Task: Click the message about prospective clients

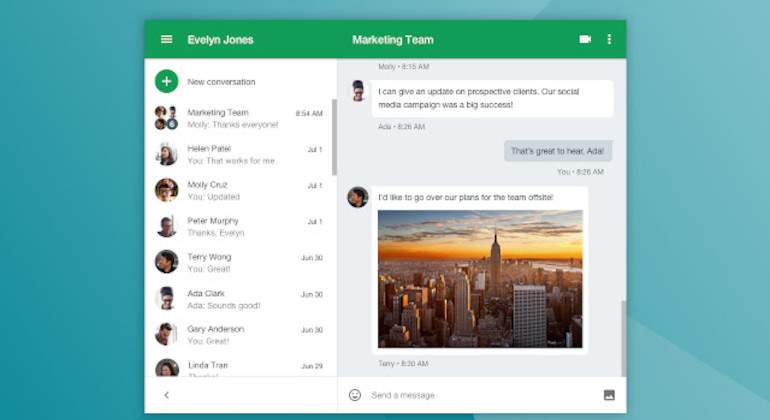Action: click(x=493, y=98)
